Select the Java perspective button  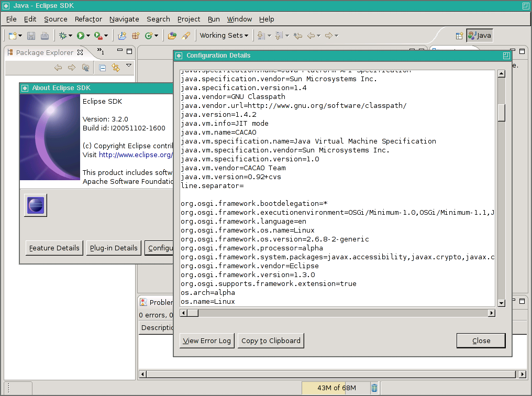480,35
